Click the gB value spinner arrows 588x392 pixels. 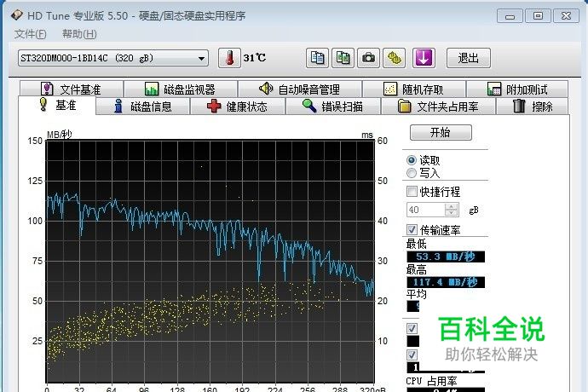click(452, 210)
